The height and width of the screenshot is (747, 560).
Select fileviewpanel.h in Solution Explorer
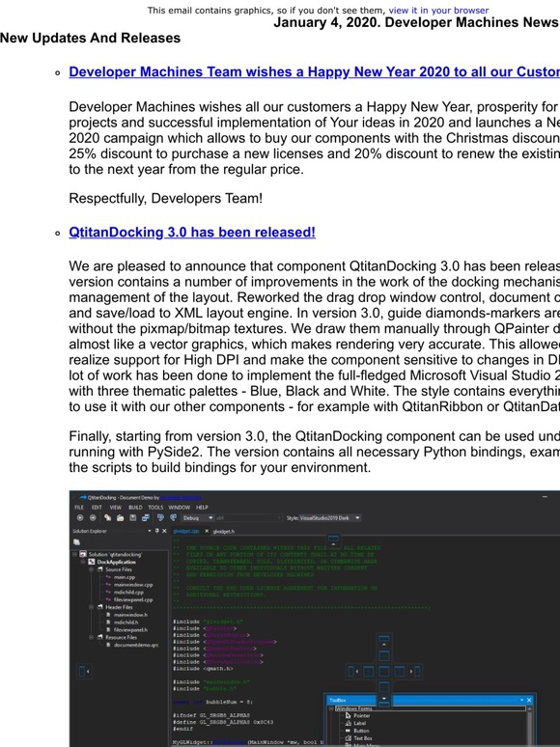130,630
